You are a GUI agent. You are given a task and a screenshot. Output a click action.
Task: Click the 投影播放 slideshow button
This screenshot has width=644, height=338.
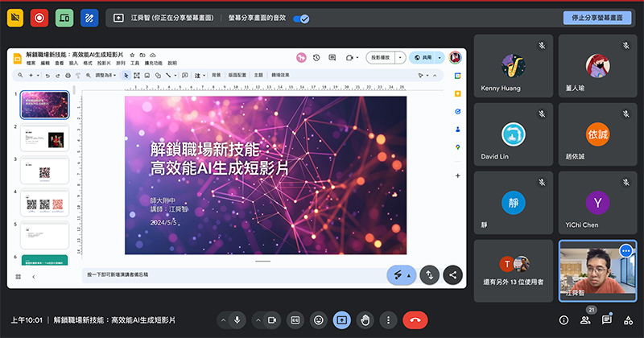click(380, 58)
